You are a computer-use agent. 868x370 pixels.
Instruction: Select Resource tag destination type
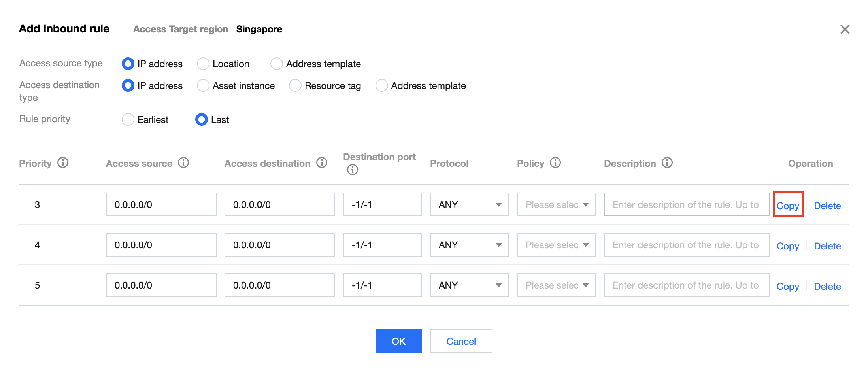[x=295, y=85]
